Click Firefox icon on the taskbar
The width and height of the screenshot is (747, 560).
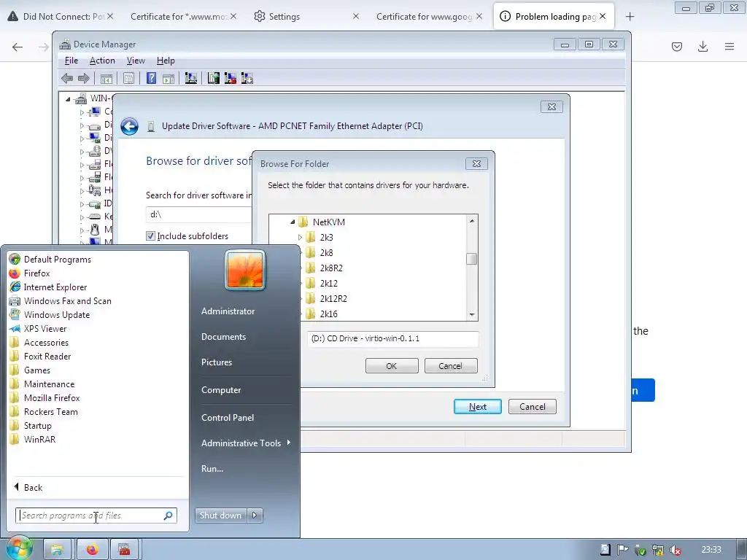pyautogui.click(x=92, y=550)
